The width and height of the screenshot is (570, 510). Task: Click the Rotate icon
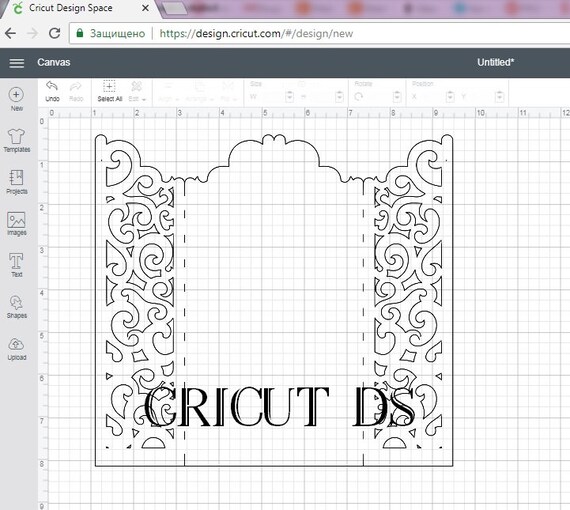[x=359, y=97]
